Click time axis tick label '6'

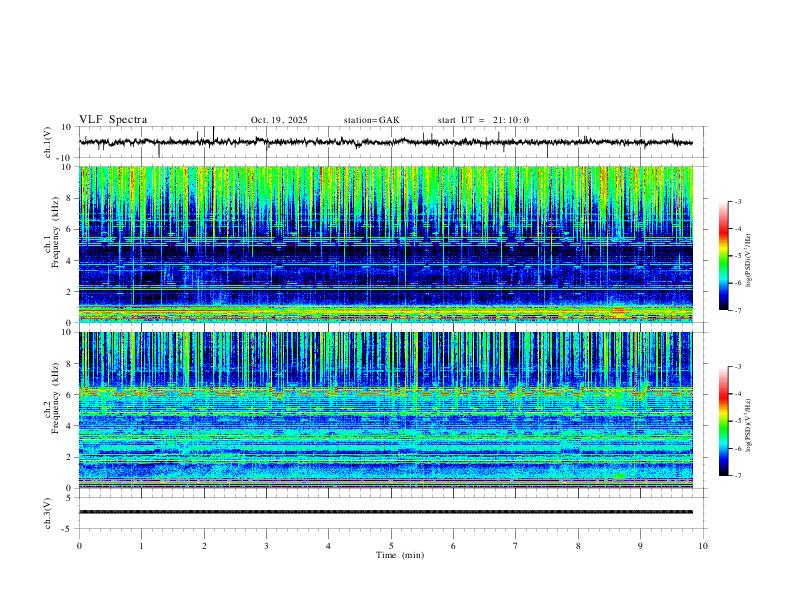pyautogui.click(x=453, y=546)
